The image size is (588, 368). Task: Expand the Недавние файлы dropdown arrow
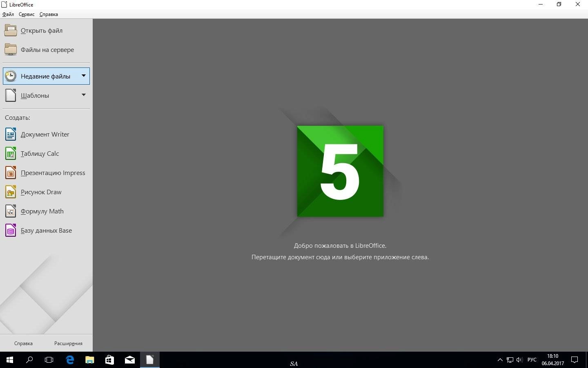pos(84,76)
